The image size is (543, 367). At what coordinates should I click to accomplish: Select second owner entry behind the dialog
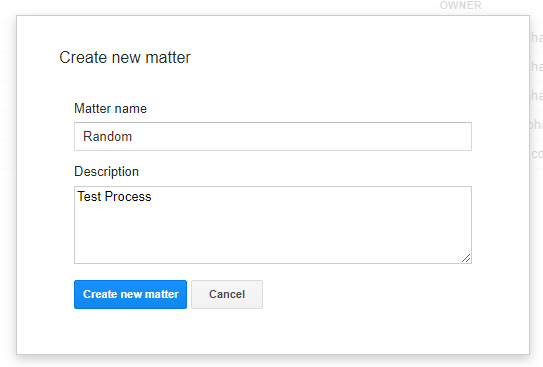pos(537,66)
